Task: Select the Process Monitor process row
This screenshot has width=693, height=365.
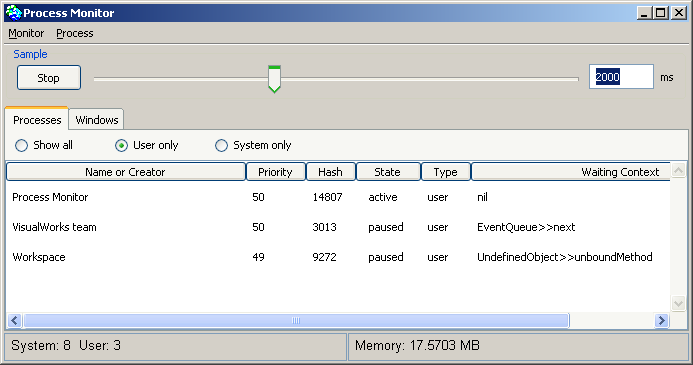Action: 338,197
